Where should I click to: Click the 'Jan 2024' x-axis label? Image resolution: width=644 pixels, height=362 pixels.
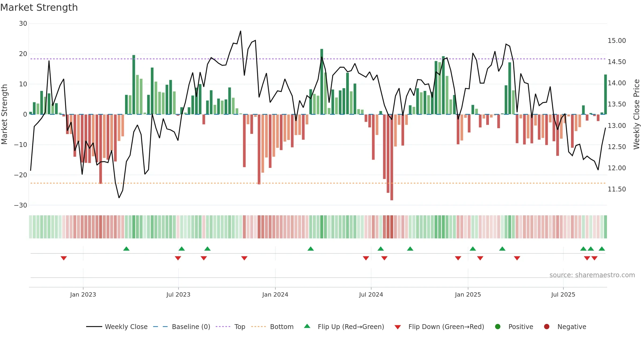pyautogui.click(x=275, y=294)
